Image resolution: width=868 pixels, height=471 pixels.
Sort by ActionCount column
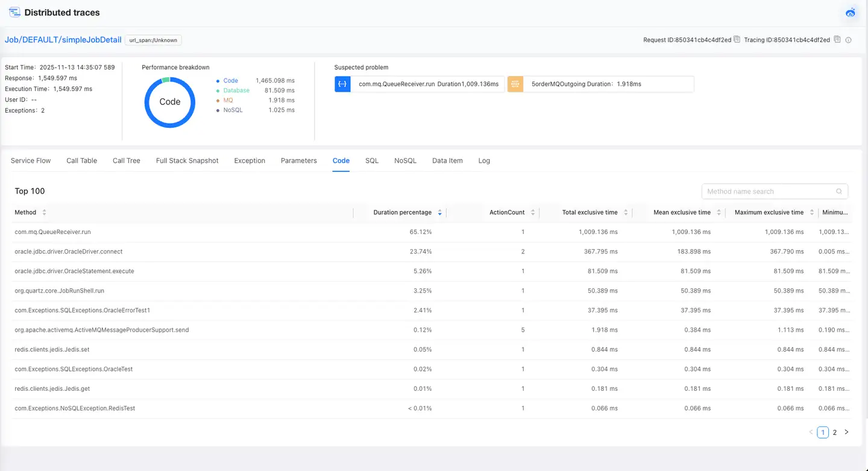point(532,213)
